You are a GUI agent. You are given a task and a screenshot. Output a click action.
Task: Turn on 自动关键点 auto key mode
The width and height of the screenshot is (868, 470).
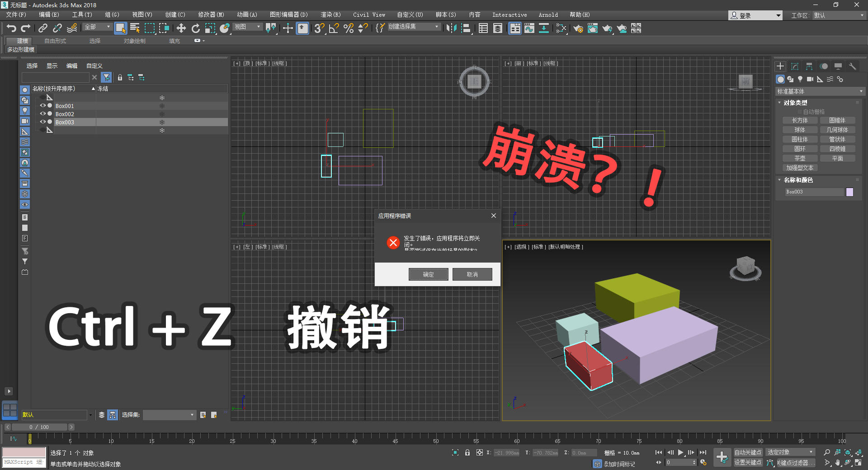[748, 452]
